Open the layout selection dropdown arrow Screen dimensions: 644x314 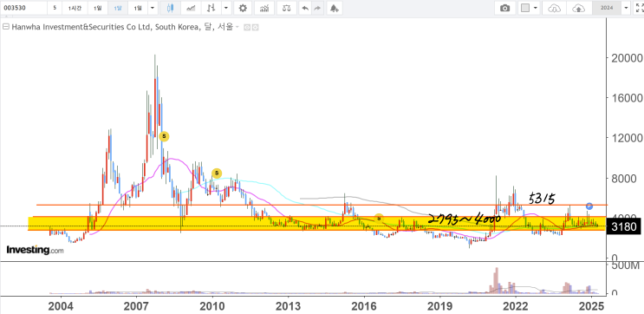point(536,8)
